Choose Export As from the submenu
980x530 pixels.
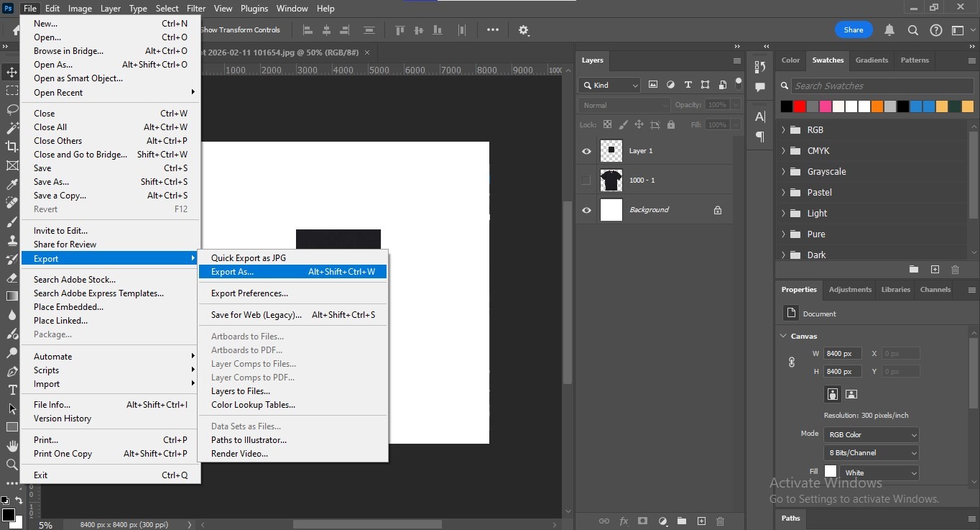[x=233, y=272]
